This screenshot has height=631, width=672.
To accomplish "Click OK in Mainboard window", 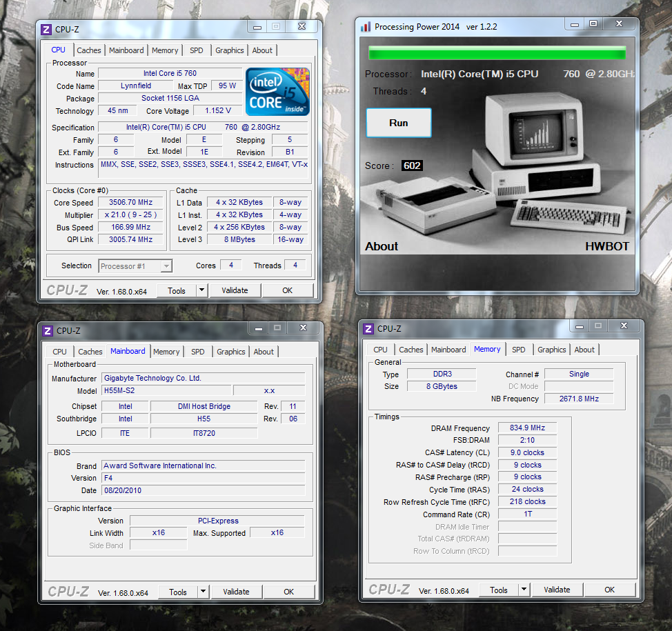I will click(x=289, y=592).
